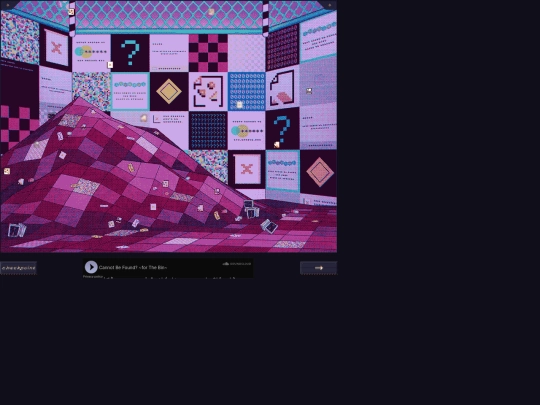The image size is (540, 405).
Task: Click the checkpoint button
Action: click(19, 268)
